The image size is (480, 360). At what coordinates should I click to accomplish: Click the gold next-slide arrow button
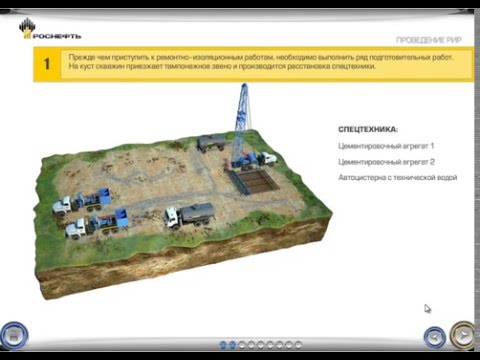click(463, 335)
